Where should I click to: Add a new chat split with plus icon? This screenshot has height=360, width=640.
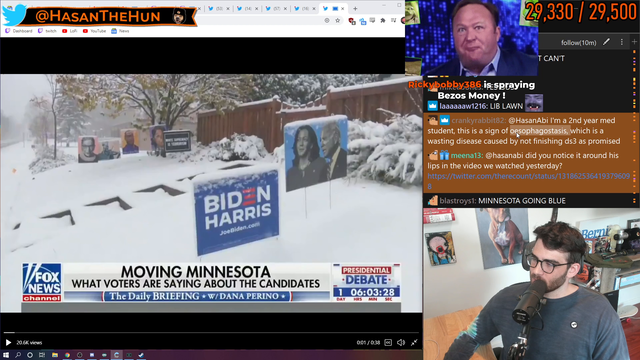point(634,42)
